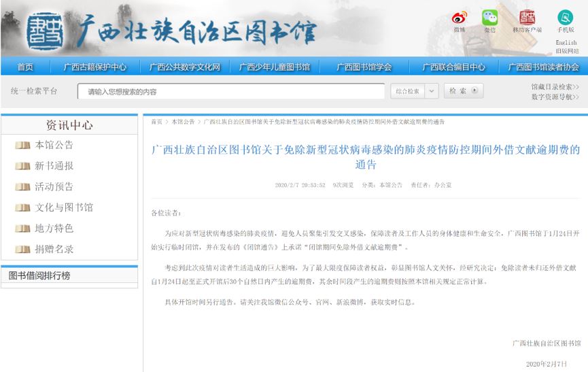The image size is (588, 372).
Task: Open the mobile client app icon
Action: tap(527, 18)
